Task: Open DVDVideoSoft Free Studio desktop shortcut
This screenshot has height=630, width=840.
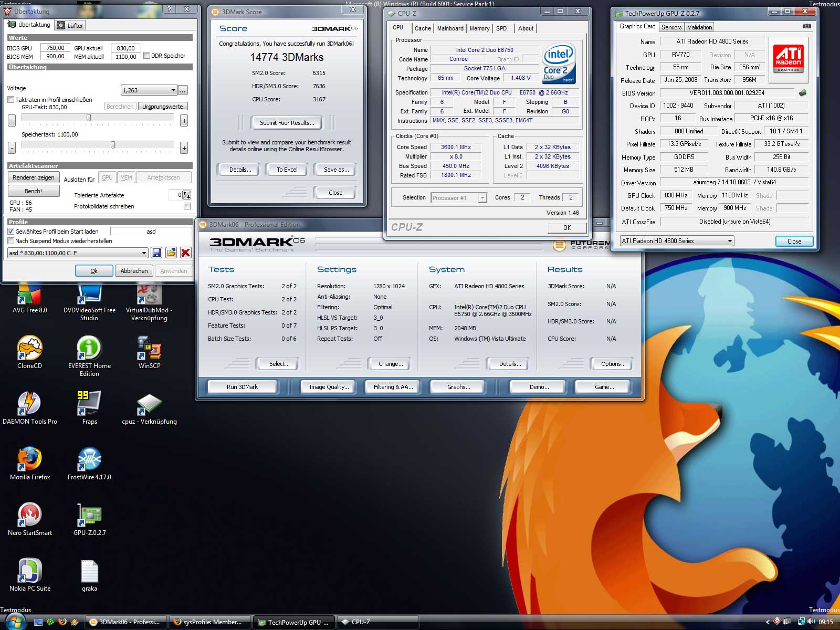Action: (x=89, y=302)
